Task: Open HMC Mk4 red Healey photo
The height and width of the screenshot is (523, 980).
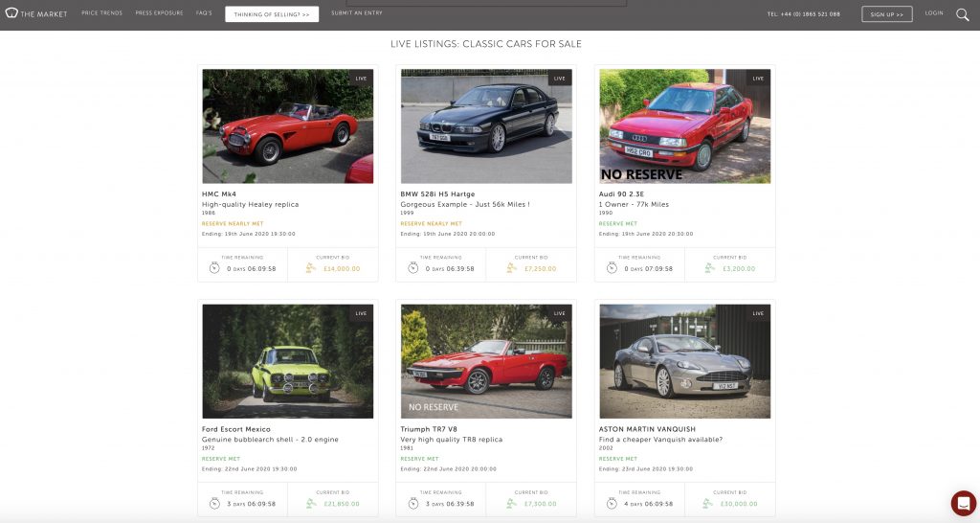Action: (x=287, y=125)
